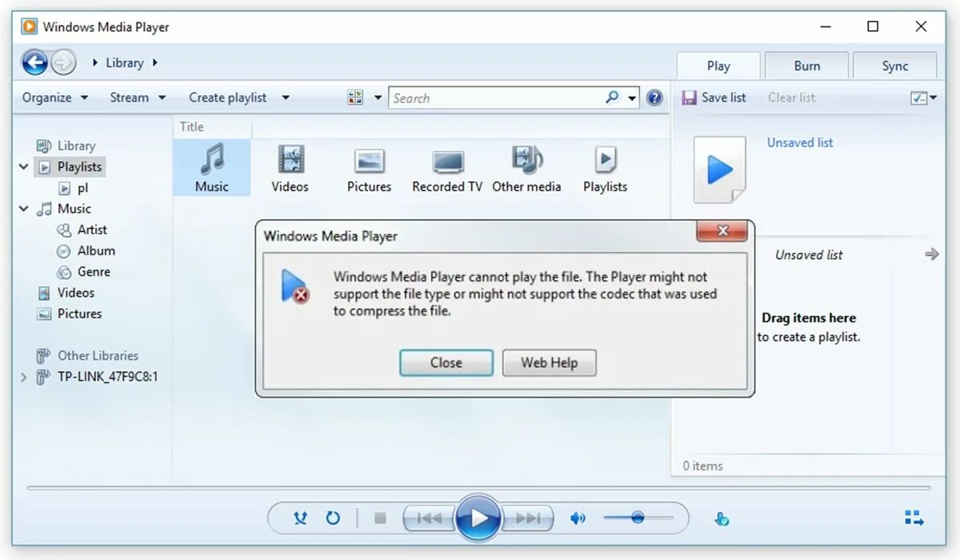Click the Next track button
Viewport: 960px width, 560px height.
(528, 518)
